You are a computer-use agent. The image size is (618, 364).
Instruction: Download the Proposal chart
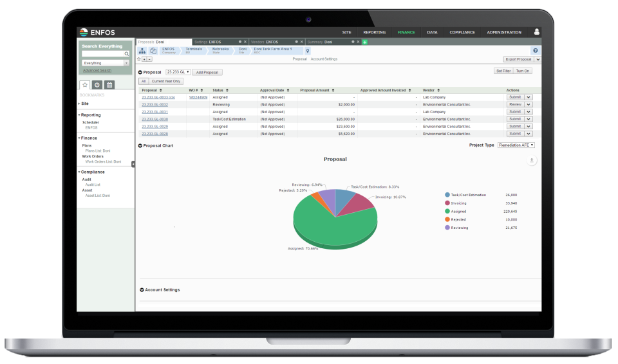(x=532, y=160)
